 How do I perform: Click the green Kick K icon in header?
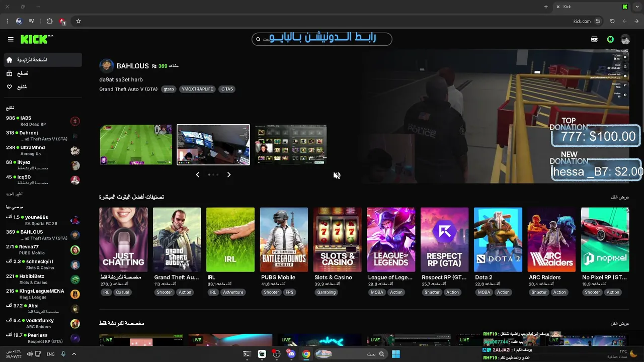(610, 39)
